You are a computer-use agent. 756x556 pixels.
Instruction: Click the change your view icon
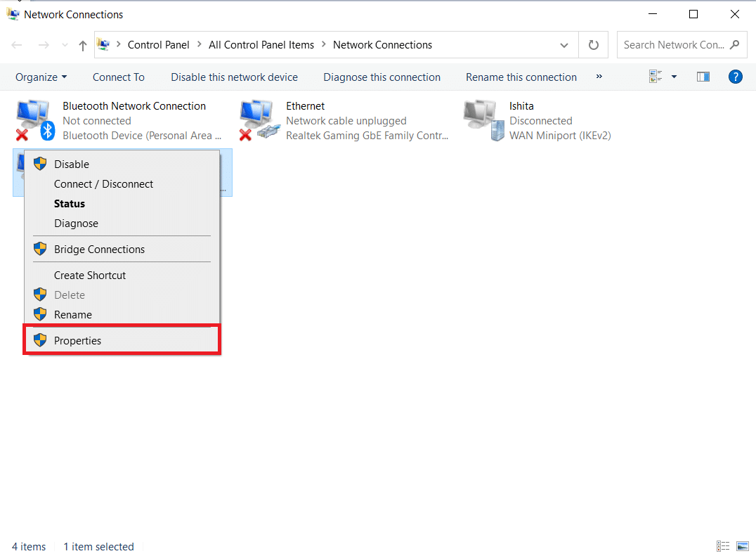(656, 77)
